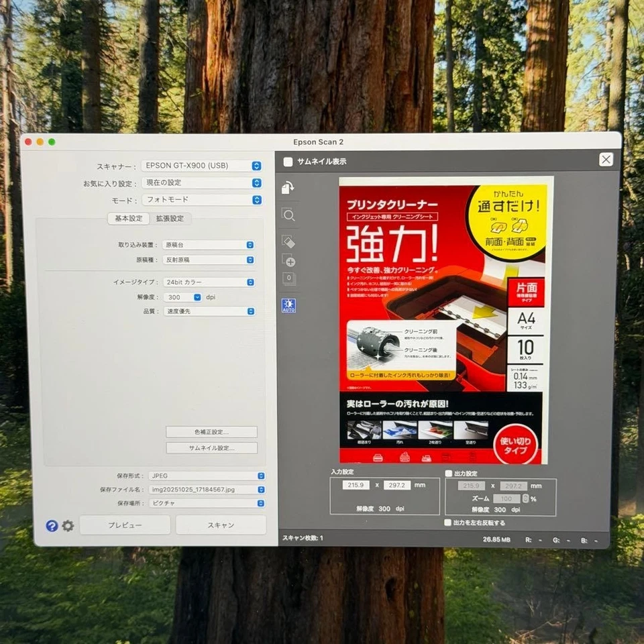Viewport: 644px width, 644px height.
Task: Open settings with the gear icon
Action: coord(68,525)
